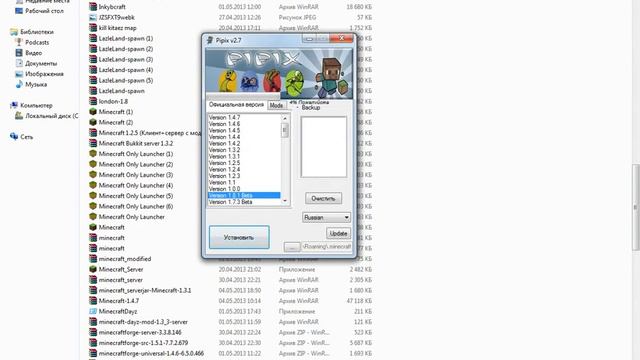Click file name minecraft-dayz-mod-1.3_3-server
The height and width of the screenshot is (360, 640).
click(x=143, y=322)
